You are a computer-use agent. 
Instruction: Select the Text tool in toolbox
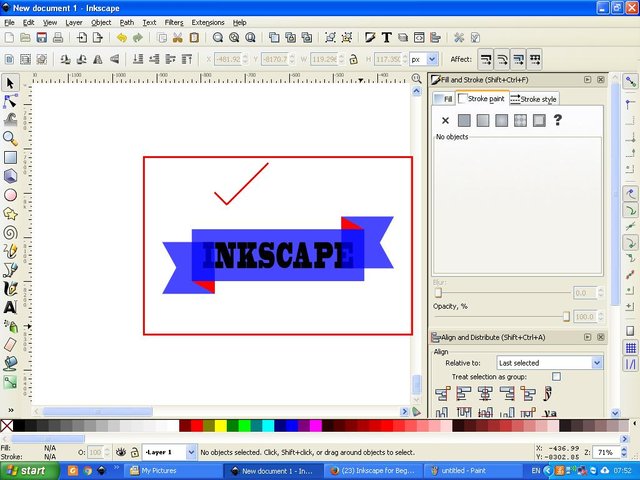pos(10,307)
